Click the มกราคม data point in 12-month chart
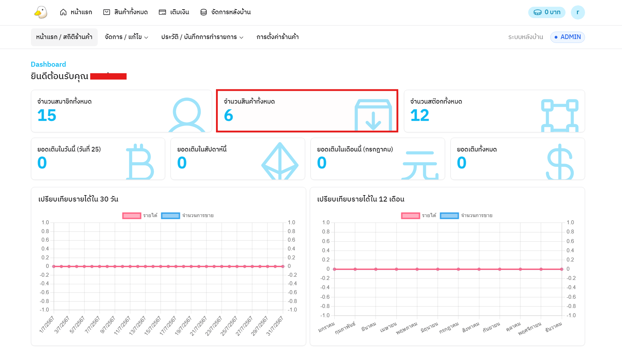This screenshot has width=622, height=364. pos(334,269)
